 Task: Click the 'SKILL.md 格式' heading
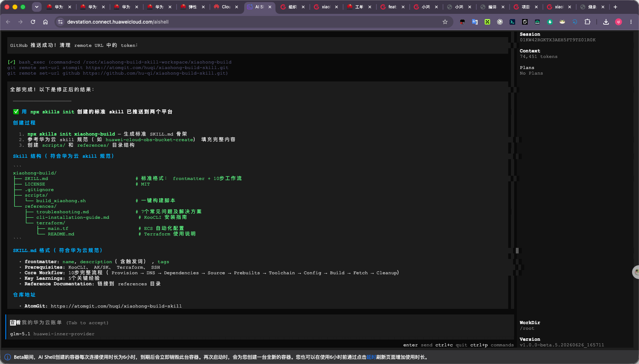58,250
